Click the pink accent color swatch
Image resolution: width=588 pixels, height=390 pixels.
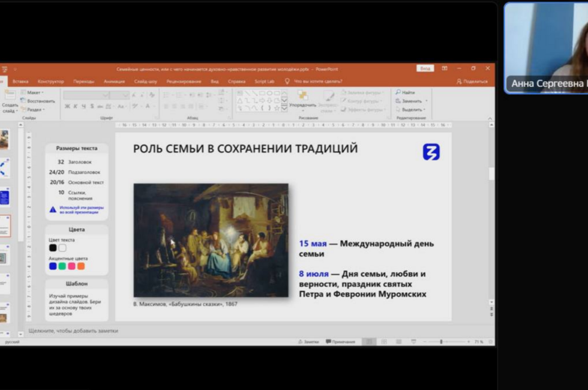[x=71, y=266]
